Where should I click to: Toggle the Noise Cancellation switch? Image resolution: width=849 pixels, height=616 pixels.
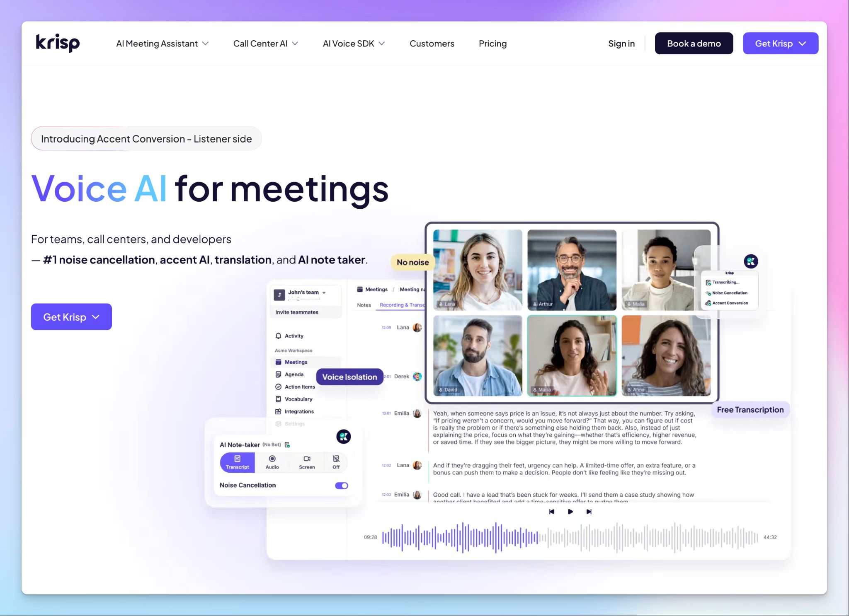(x=342, y=486)
